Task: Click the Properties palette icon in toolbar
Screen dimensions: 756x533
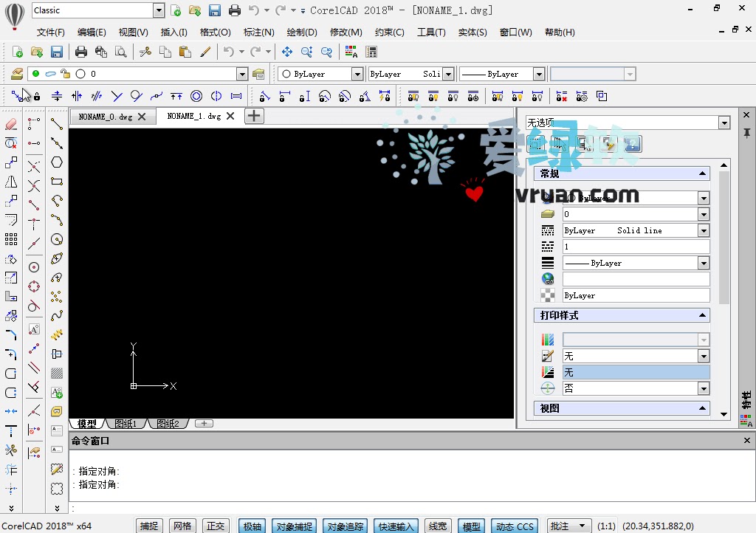Action: coord(351,52)
